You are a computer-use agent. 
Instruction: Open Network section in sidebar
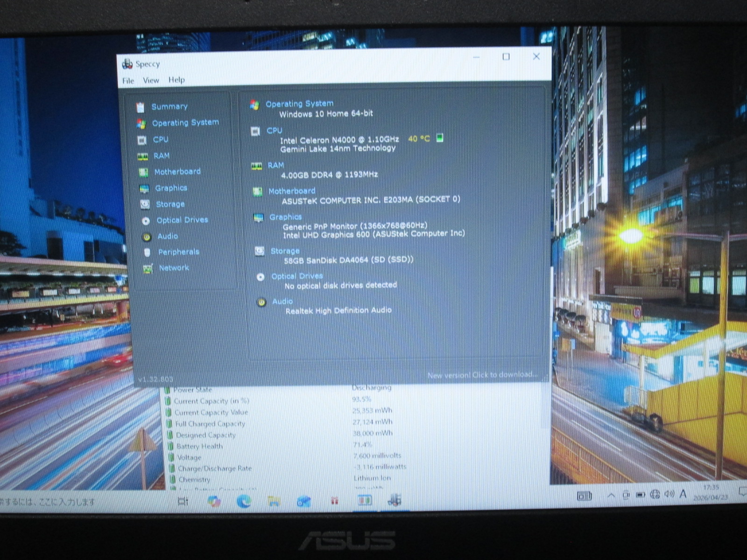pos(174,268)
